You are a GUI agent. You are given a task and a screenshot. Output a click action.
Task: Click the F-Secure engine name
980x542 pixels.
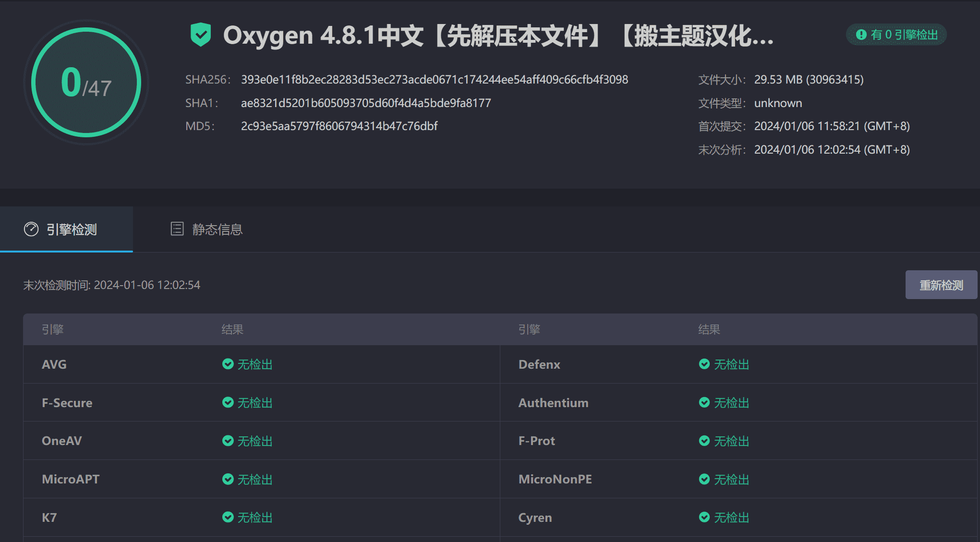(x=67, y=403)
